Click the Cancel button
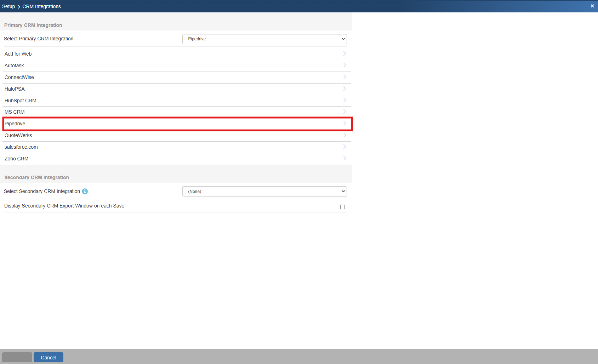This screenshot has height=364, width=598. pos(49,358)
